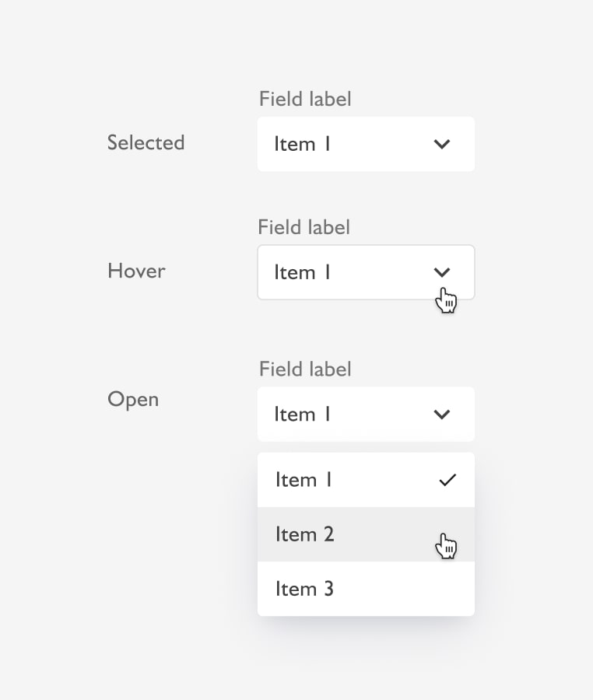This screenshot has width=593, height=700.
Task: Click Item 1 text in Hover dropdown
Action: (302, 272)
